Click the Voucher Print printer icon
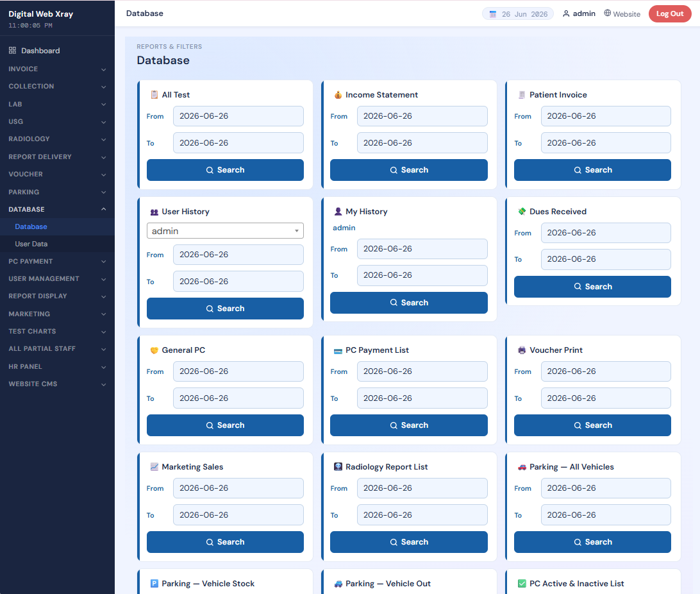Viewport: 700px width, 594px height. 522,350
